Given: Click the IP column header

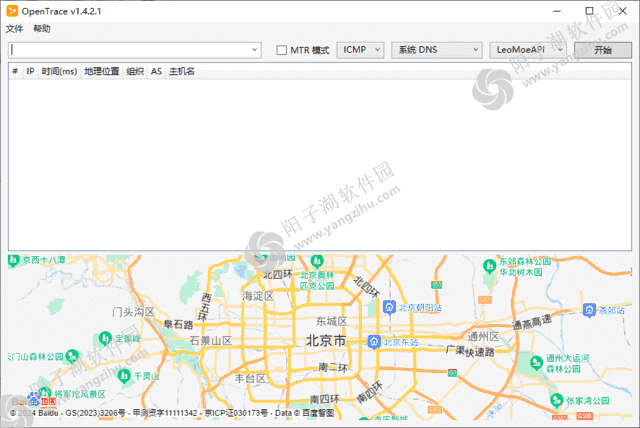Looking at the screenshot, I should coord(30,71).
